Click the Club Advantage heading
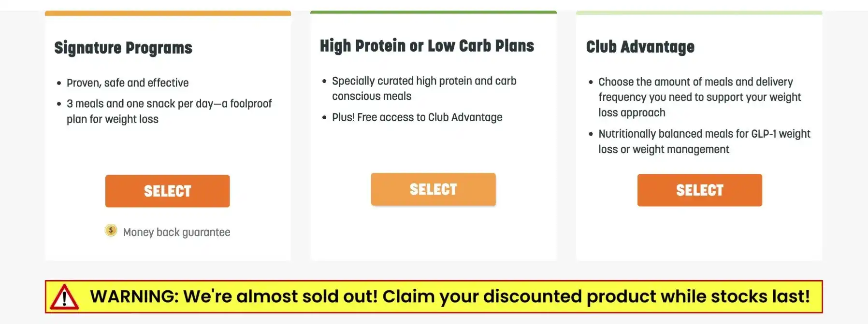This screenshot has height=324, width=868. pyautogui.click(x=640, y=47)
